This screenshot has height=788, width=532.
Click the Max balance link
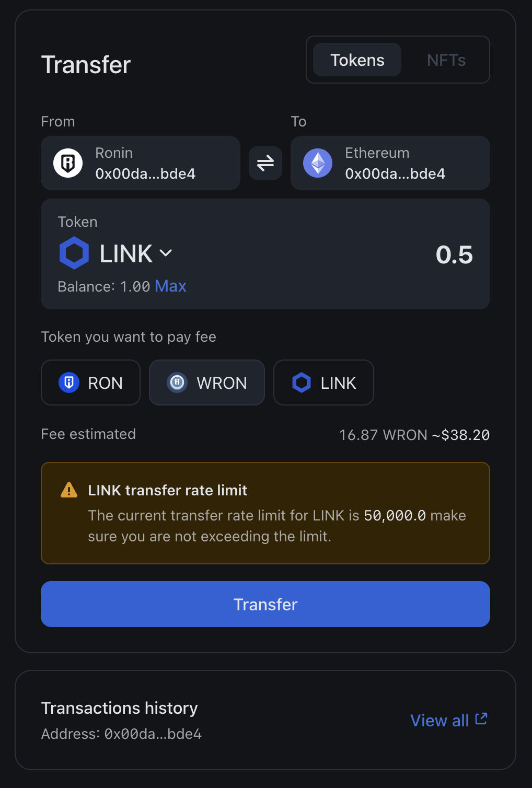[170, 286]
